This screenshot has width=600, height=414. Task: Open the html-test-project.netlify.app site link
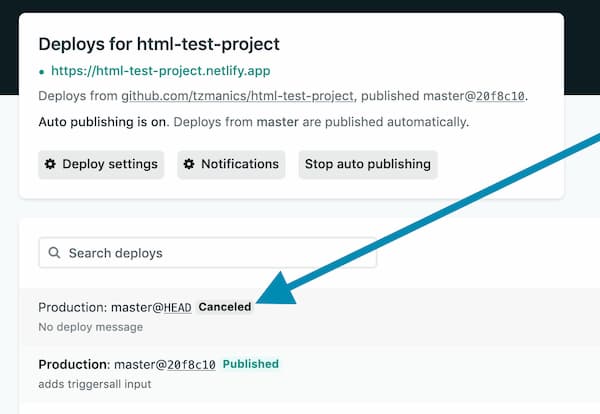[160, 71]
